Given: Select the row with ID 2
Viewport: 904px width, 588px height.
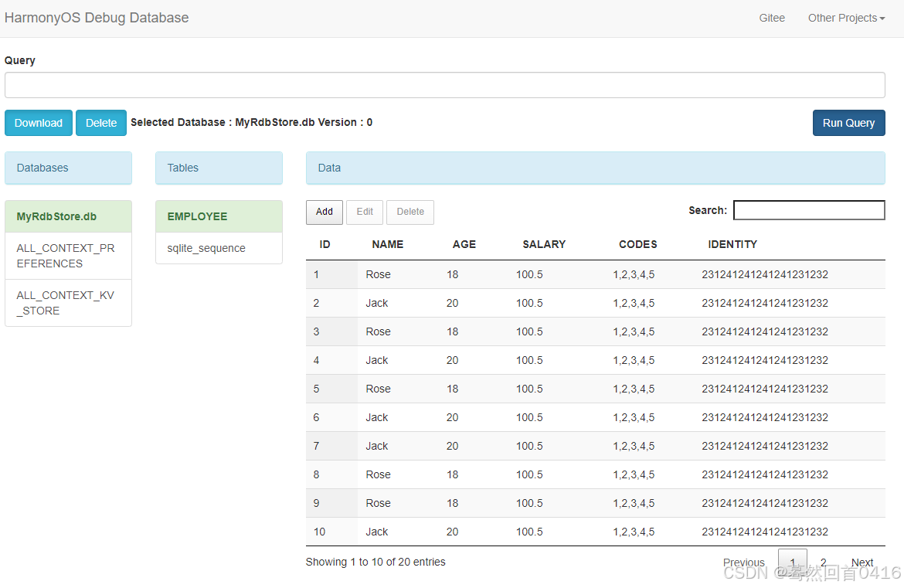Looking at the screenshot, I should pos(596,303).
